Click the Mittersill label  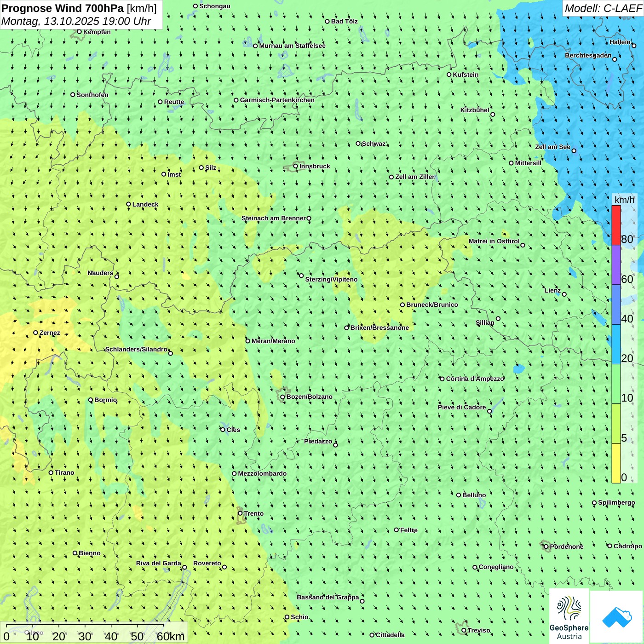pyautogui.click(x=528, y=163)
